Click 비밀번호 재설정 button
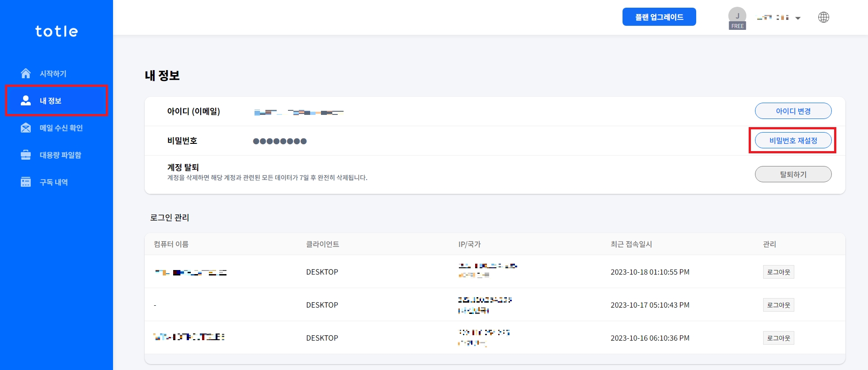This screenshot has height=370, width=868. [x=793, y=141]
